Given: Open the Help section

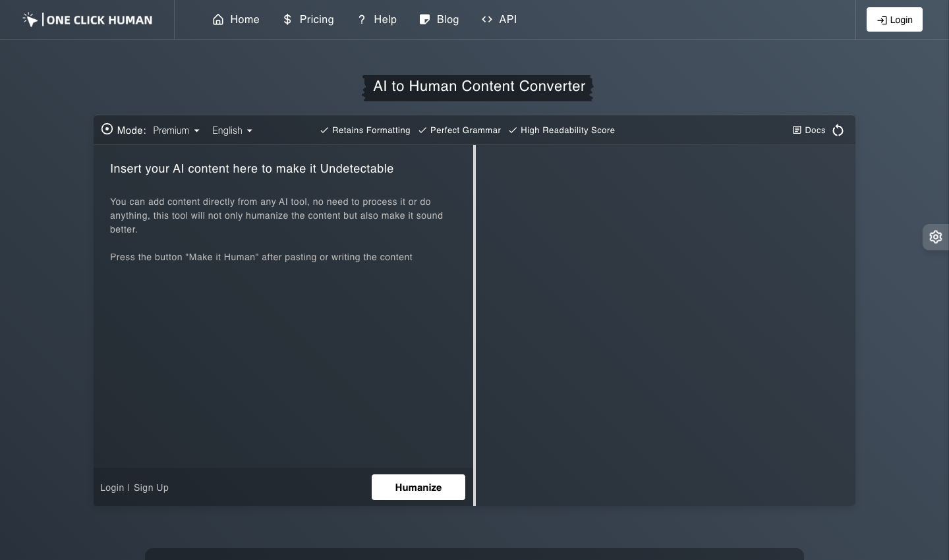Looking at the screenshot, I should click(x=377, y=20).
